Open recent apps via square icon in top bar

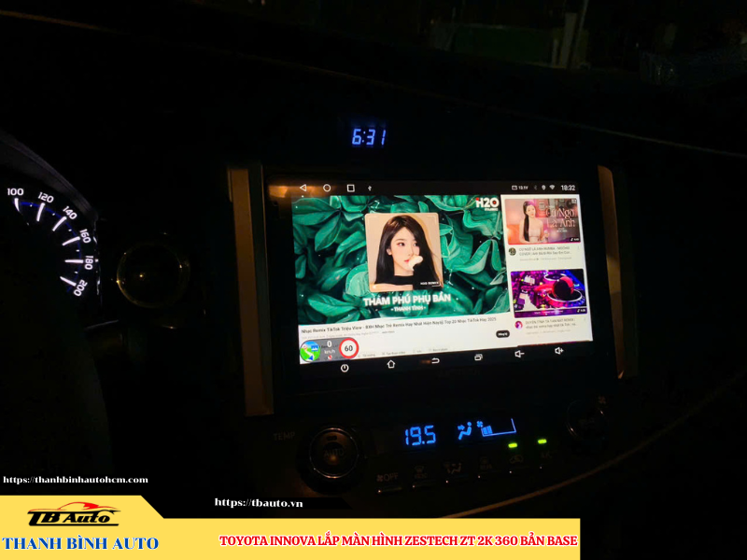click(351, 189)
